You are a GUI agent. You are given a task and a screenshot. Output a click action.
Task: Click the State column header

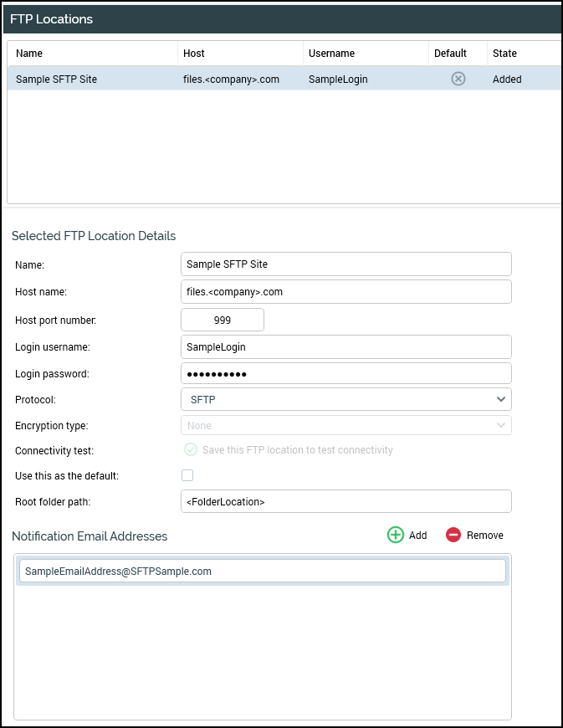coord(504,54)
